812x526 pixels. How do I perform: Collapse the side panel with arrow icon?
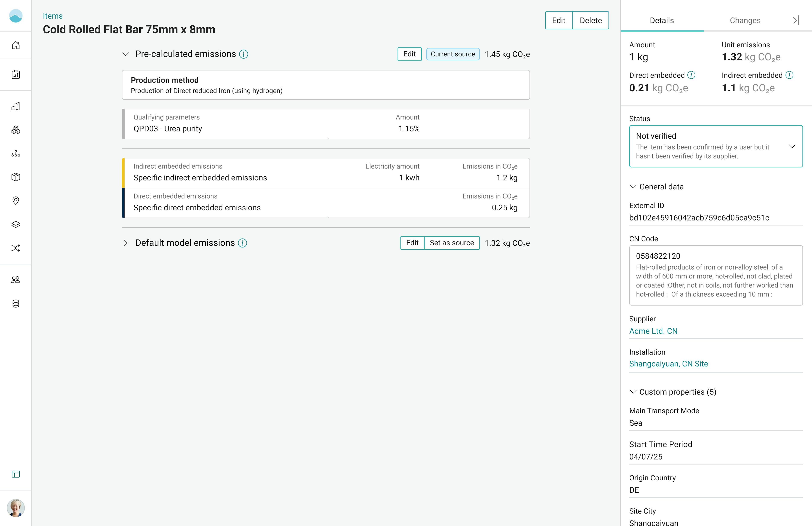796,21
